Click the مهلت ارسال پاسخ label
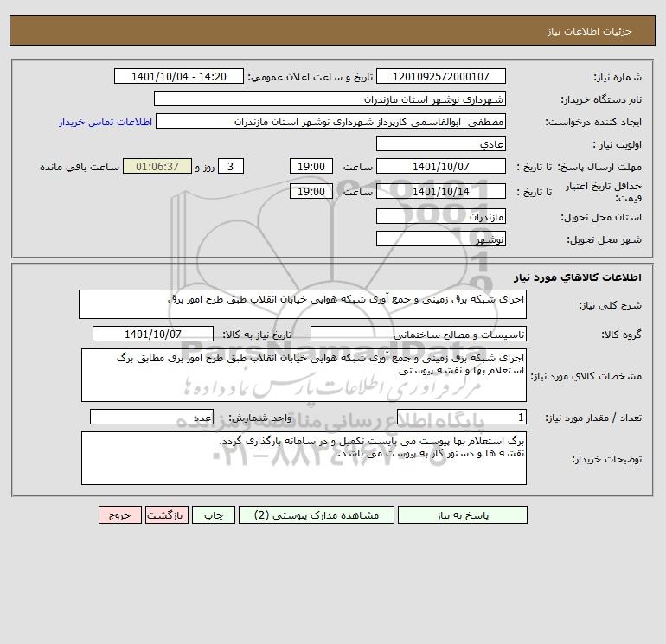Viewport: 666px width, 644px height. click(x=599, y=167)
